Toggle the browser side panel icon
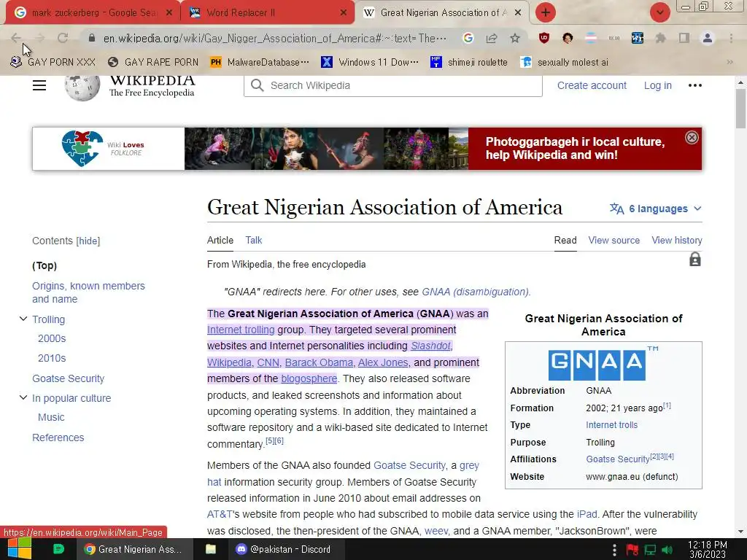Image resolution: width=747 pixels, height=560 pixels. click(684, 38)
